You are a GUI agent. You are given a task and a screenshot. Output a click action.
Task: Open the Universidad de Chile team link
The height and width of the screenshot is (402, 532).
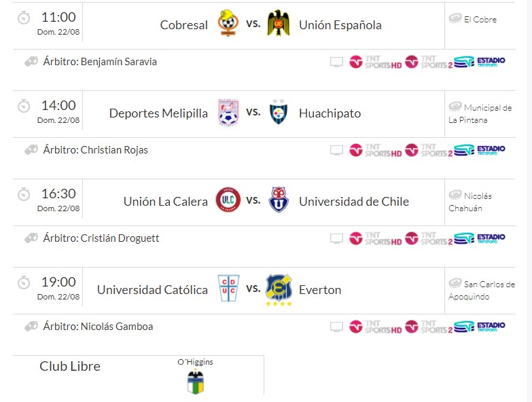point(354,202)
